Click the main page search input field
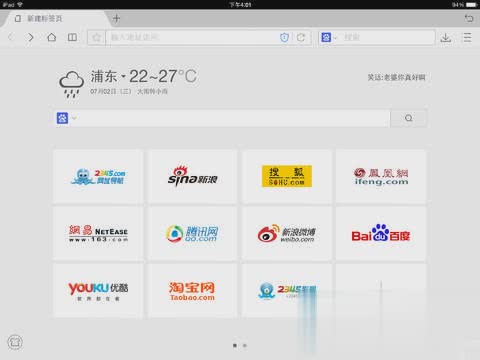 [x=234, y=118]
